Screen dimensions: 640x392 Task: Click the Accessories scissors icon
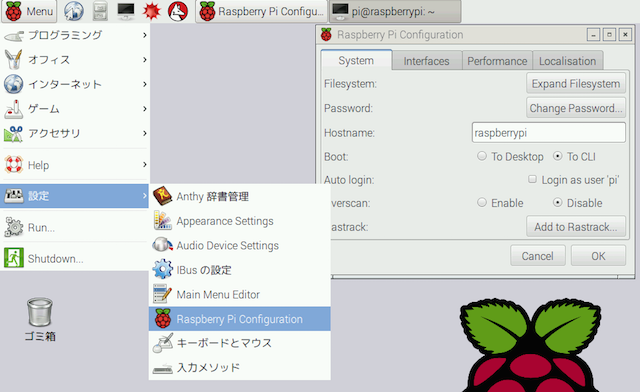pos(13,134)
